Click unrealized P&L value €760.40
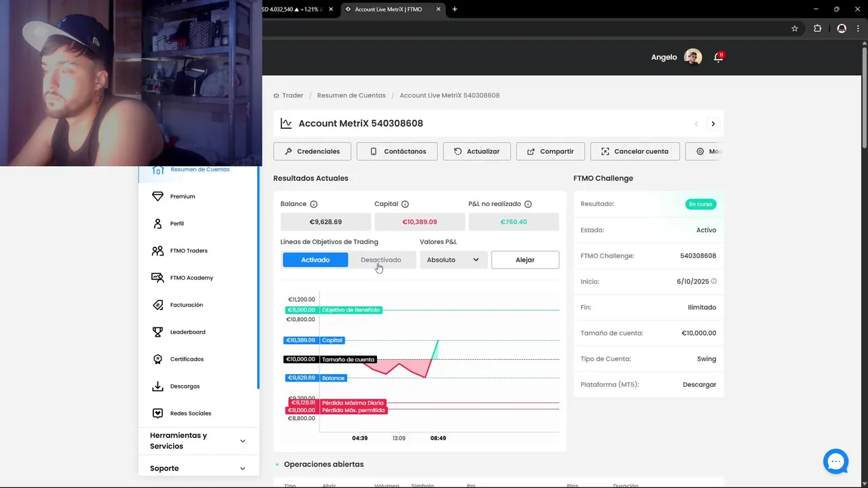This screenshot has width=868, height=488. [513, 222]
